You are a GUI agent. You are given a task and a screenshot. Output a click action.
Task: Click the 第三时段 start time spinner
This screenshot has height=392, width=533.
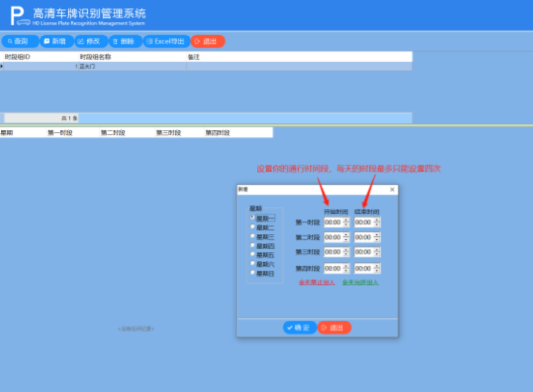click(346, 252)
